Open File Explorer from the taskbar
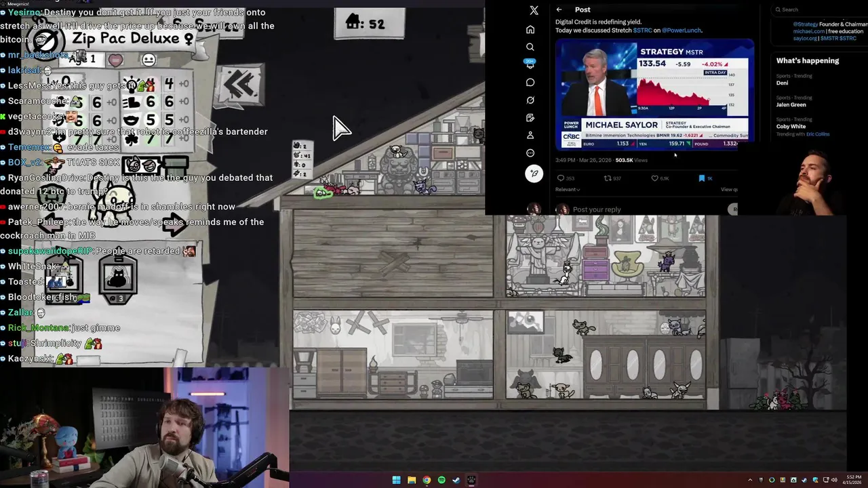868x488 pixels. coord(411,480)
